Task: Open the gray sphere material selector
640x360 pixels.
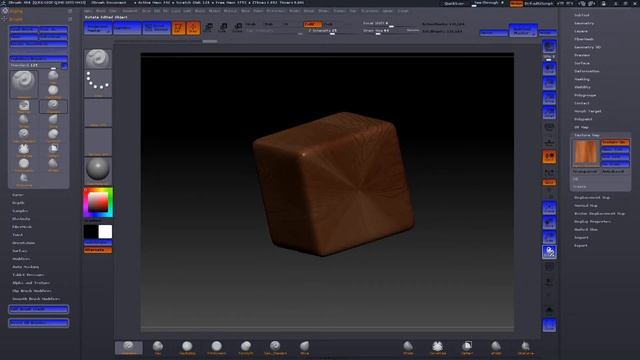Action: [x=98, y=170]
